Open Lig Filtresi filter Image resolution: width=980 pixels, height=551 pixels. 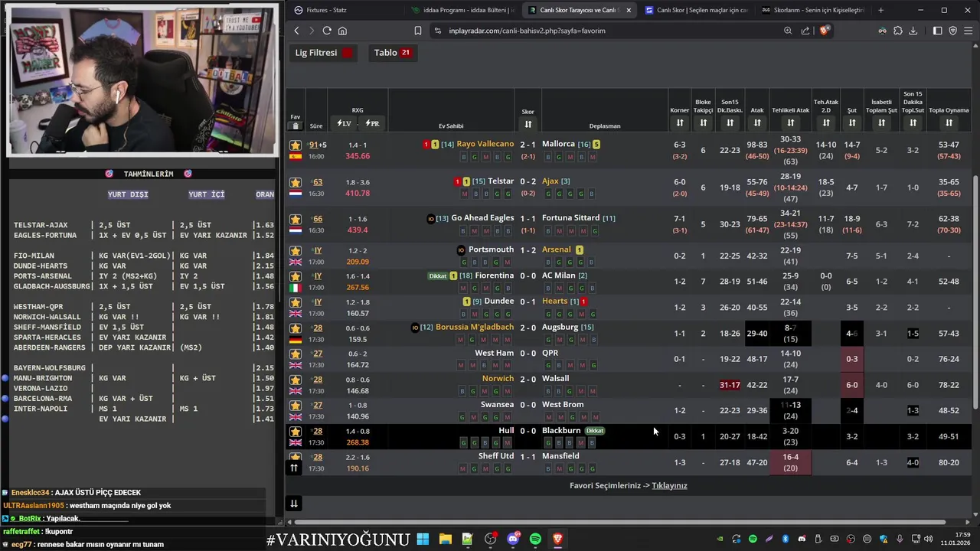(325, 53)
